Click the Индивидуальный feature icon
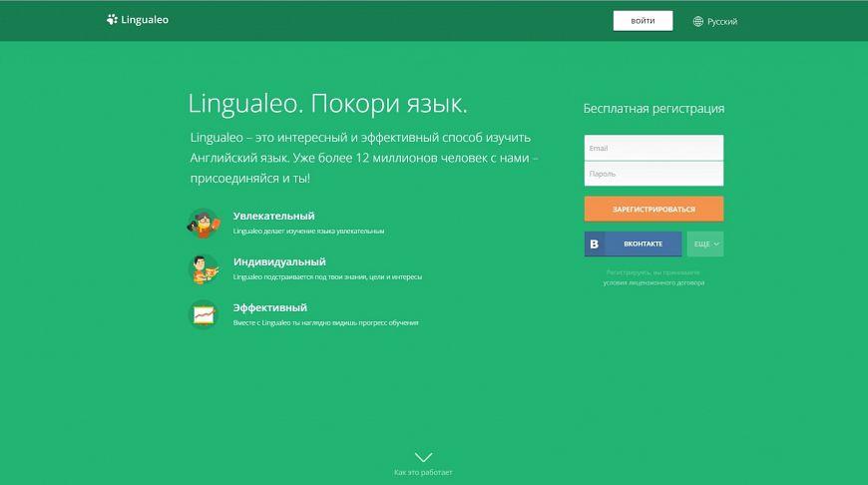Viewport: 868px width, 485px height. (x=204, y=269)
